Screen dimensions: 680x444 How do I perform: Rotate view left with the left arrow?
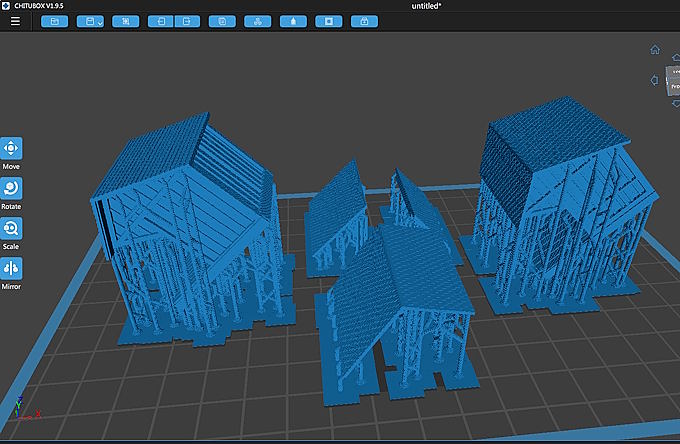pos(654,80)
